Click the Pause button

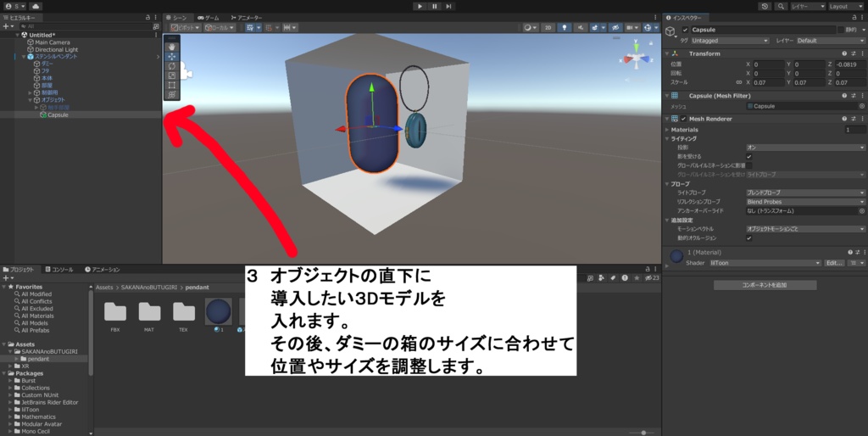(434, 6)
